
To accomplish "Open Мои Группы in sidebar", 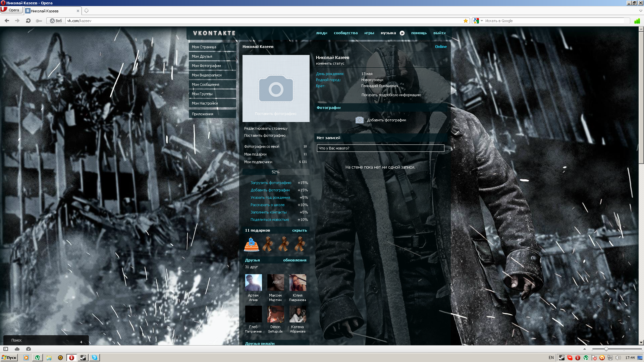I will click(x=212, y=94).
